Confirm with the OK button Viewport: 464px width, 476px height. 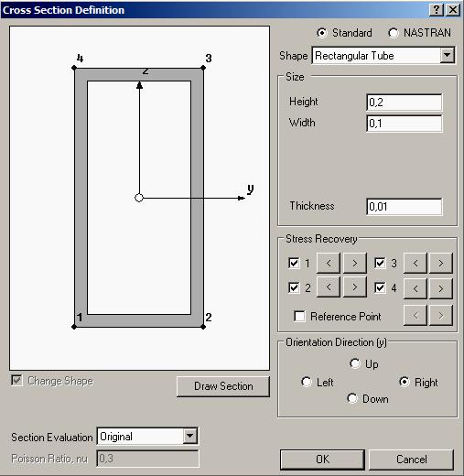click(322, 460)
